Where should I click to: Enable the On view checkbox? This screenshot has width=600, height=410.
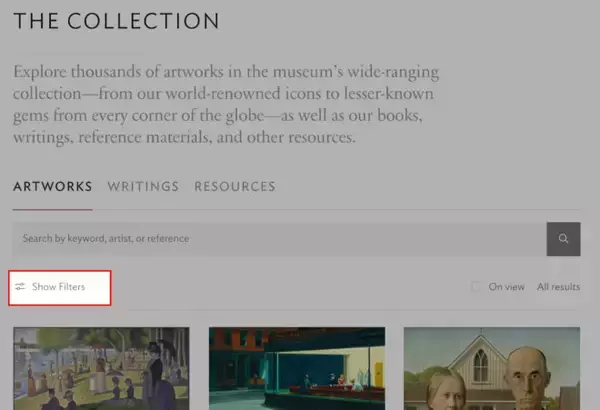[x=477, y=287]
